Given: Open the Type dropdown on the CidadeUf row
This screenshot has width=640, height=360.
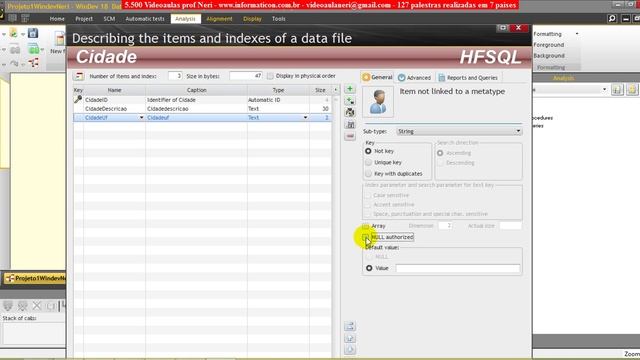Looking at the screenshot, I should coord(305,118).
